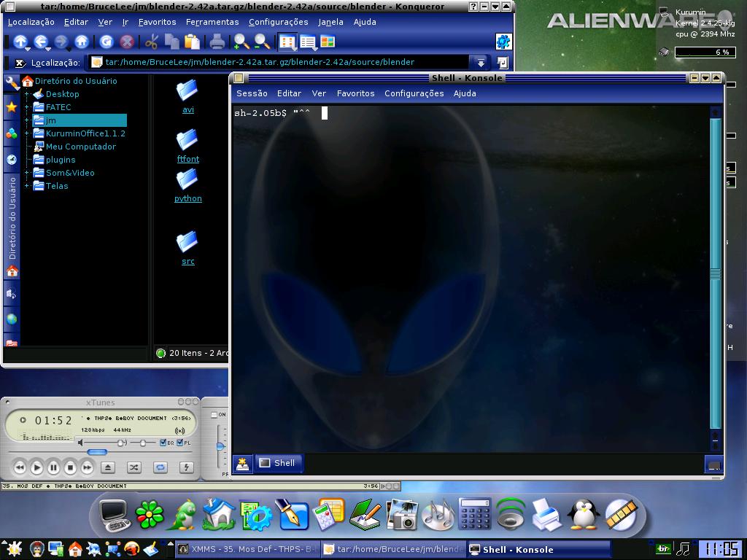
Task: Click New Session icon in Konsole
Action: (242, 463)
